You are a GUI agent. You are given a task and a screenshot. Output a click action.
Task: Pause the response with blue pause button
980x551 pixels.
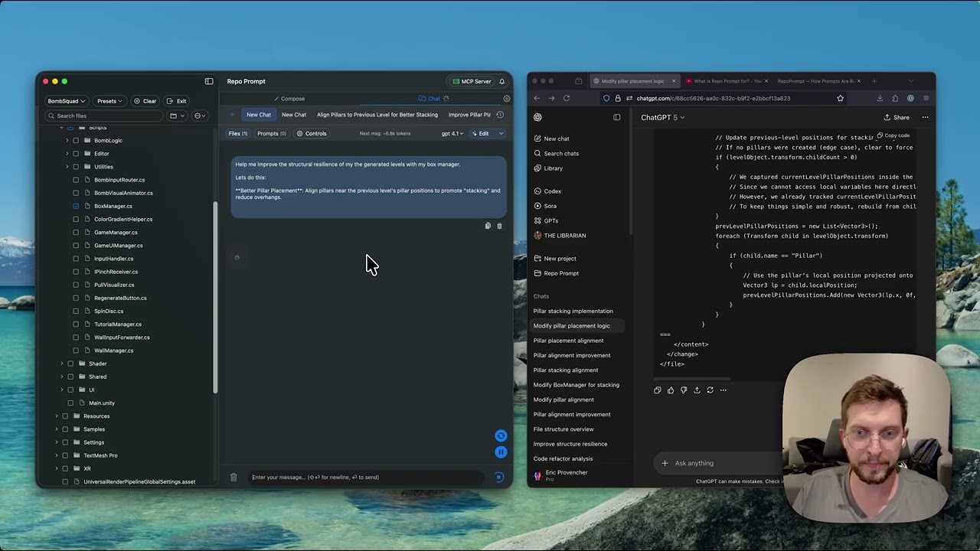tap(501, 452)
